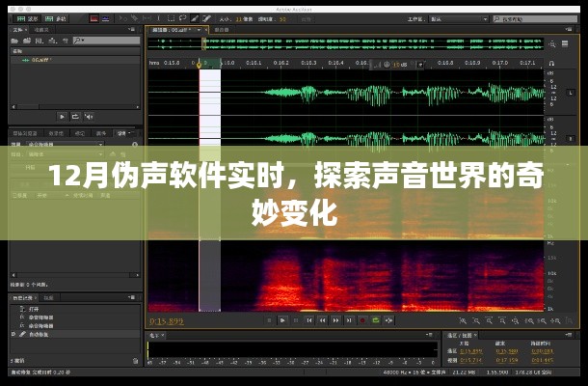588x386 pixels.
Task: Click the red Record button
Action: coord(362,320)
